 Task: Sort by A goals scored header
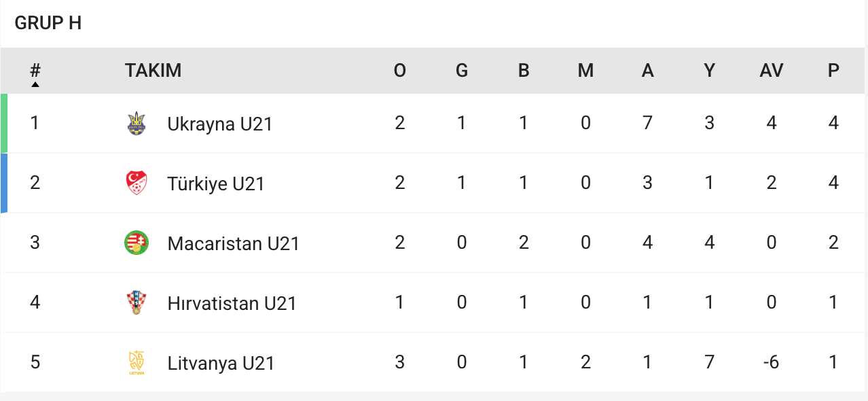tap(647, 71)
